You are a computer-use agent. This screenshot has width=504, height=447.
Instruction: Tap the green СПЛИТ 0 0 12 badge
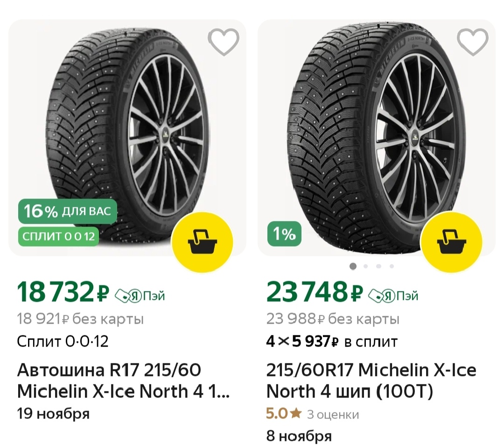pyautogui.click(x=59, y=236)
